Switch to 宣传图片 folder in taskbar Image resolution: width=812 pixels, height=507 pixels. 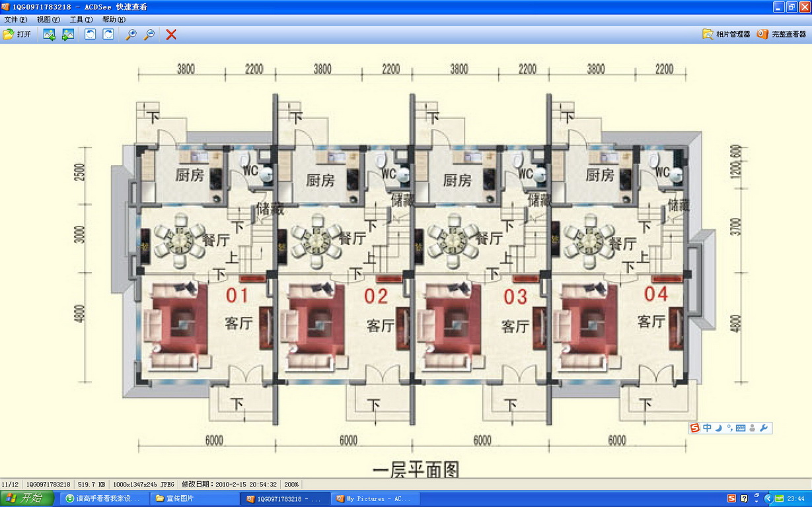[x=194, y=498]
